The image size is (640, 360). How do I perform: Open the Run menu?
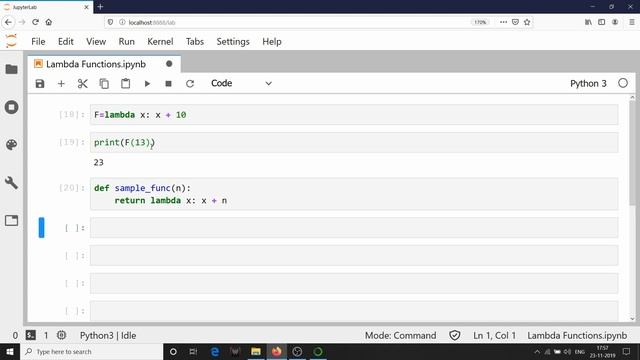coord(127,42)
